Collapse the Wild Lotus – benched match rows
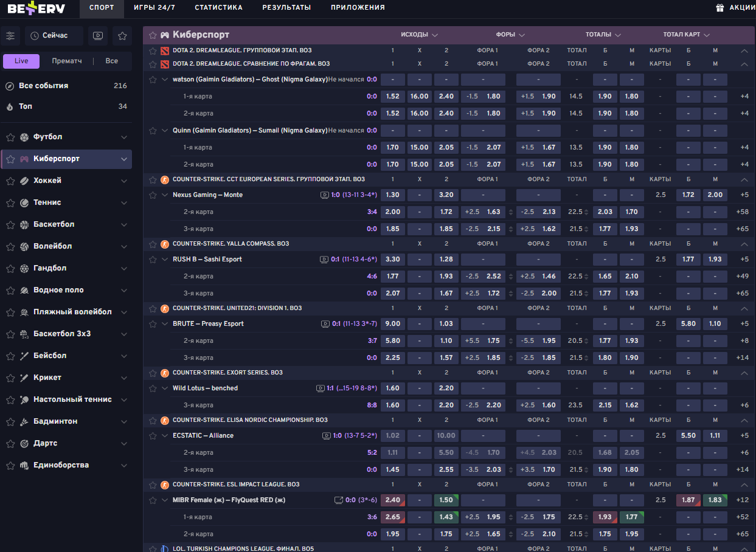Viewport: 756px width, 552px height. [165, 388]
